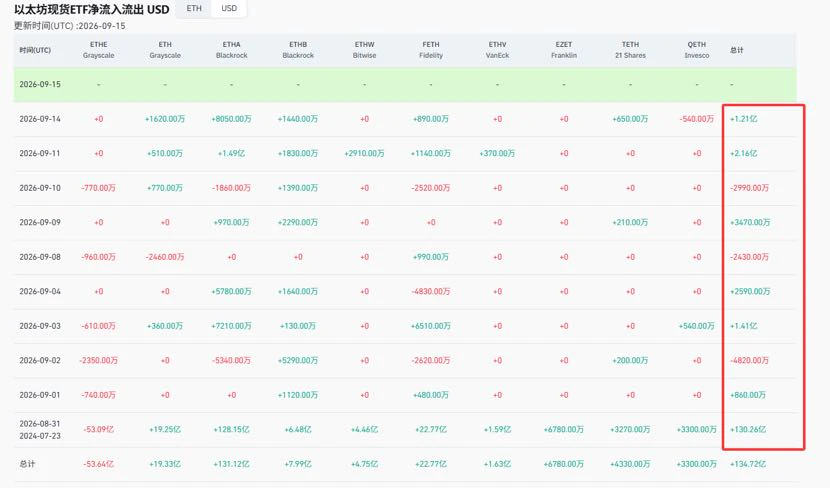The image size is (830, 488).
Task: Click the -4830.00万 FETH value
Action: coord(431,292)
